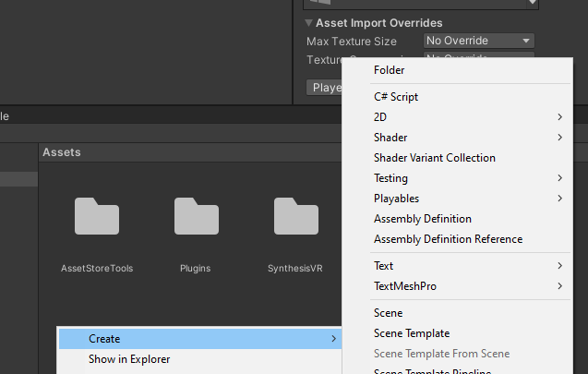Choose Folder from the Create submenu
Image resolution: width=588 pixels, height=374 pixels.
[457, 70]
